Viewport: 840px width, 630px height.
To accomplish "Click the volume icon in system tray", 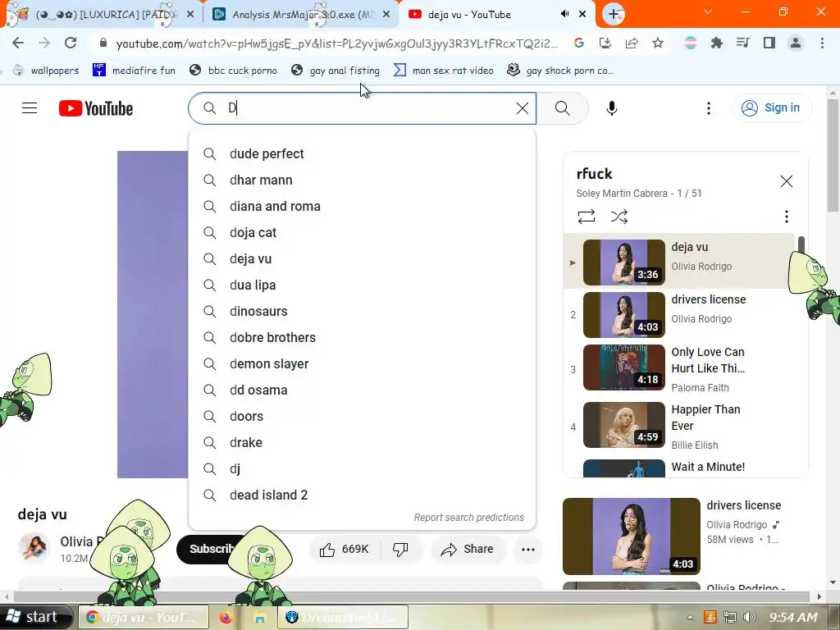I will [750, 617].
